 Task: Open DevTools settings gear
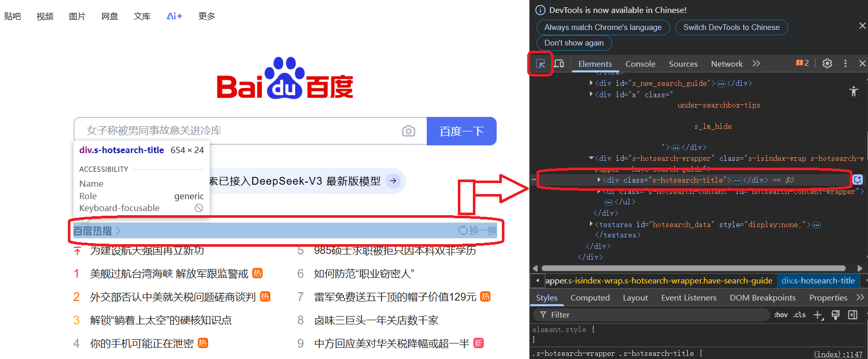827,63
